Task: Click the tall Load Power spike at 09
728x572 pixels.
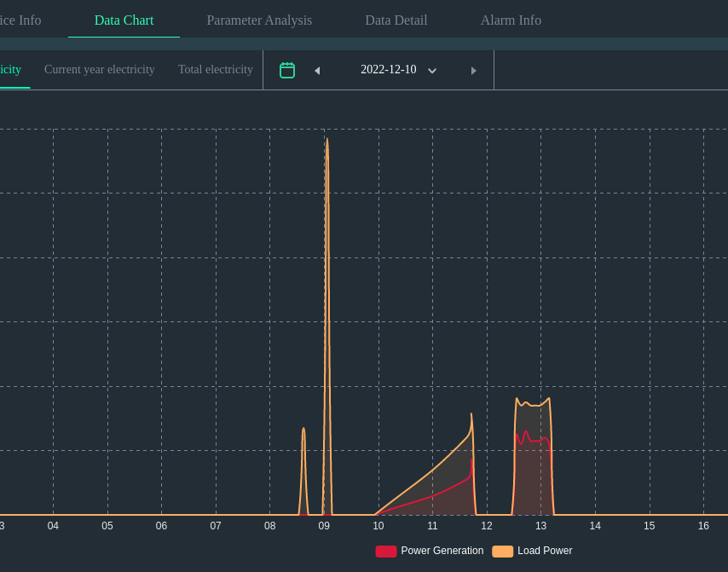Action: click(327, 325)
